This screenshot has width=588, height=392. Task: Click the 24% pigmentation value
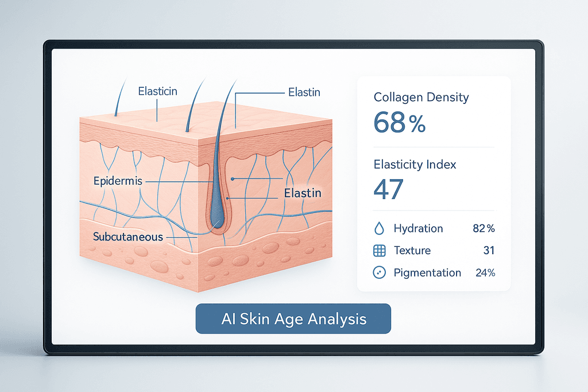tap(485, 273)
